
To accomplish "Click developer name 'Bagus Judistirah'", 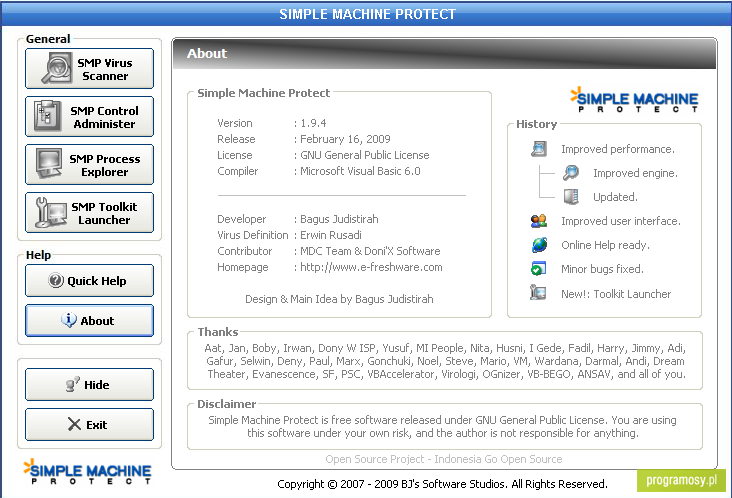I will pyautogui.click(x=339, y=219).
